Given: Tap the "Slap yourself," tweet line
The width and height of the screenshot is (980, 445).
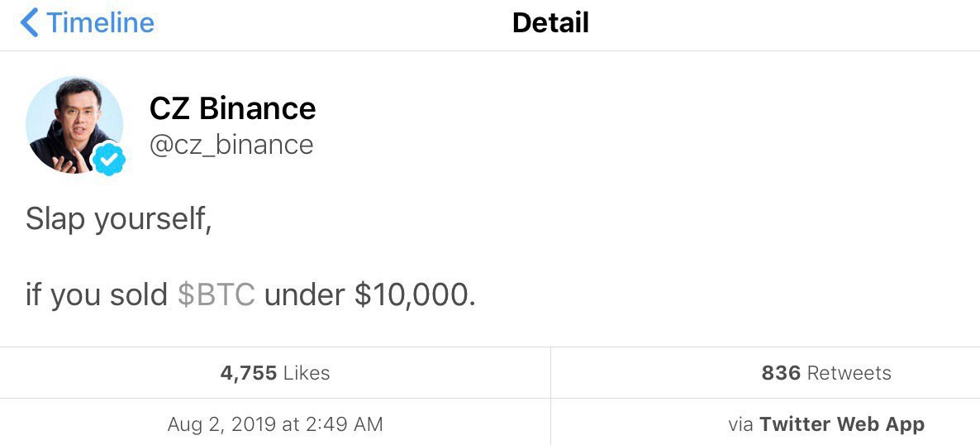Looking at the screenshot, I should pos(118,220).
